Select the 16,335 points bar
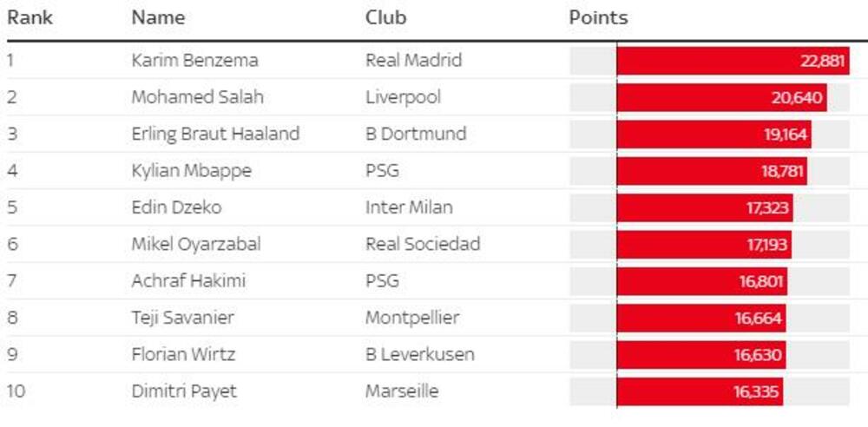The width and height of the screenshot is (868, 427). coord(700,391)
